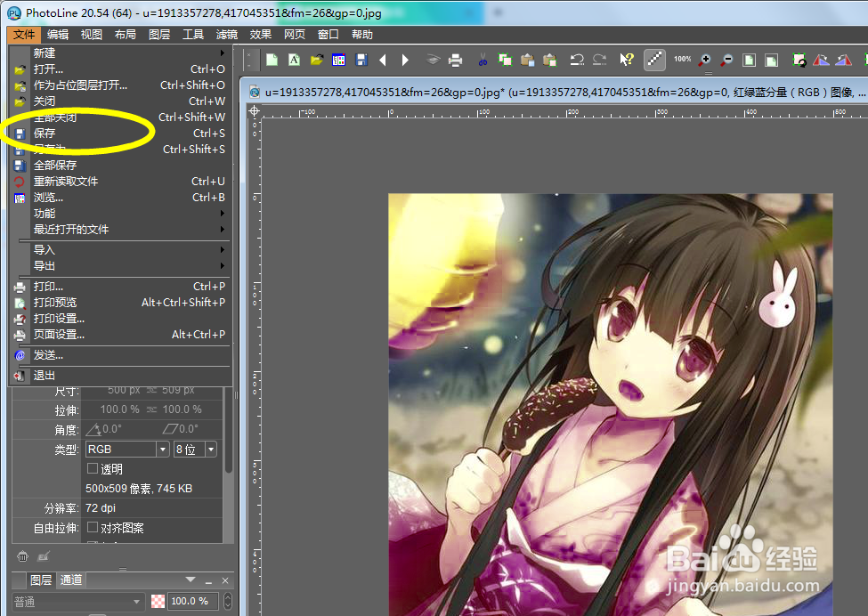The height and width of the screenshot is (616, 868).
Task: Choose 打开... from the File menu
Action: coord(120,69)
